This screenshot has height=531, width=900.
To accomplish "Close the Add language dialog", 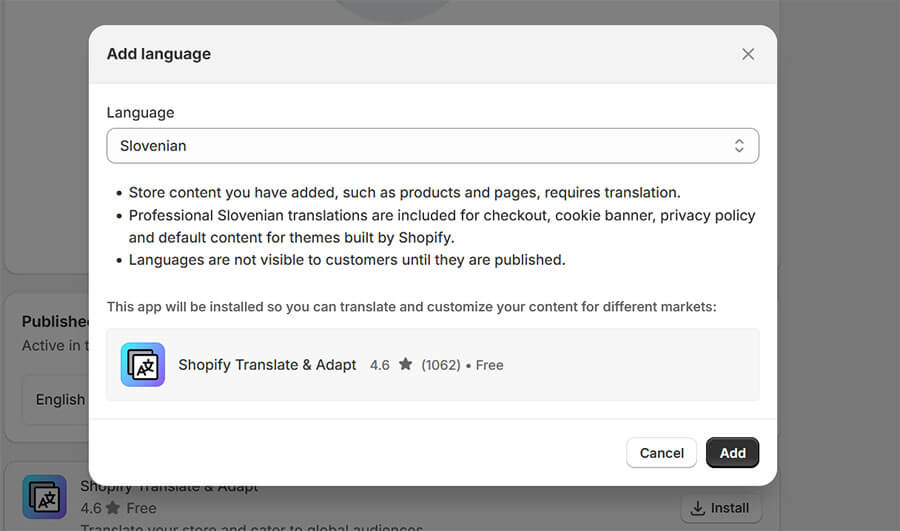I will [x=747, y=55].
